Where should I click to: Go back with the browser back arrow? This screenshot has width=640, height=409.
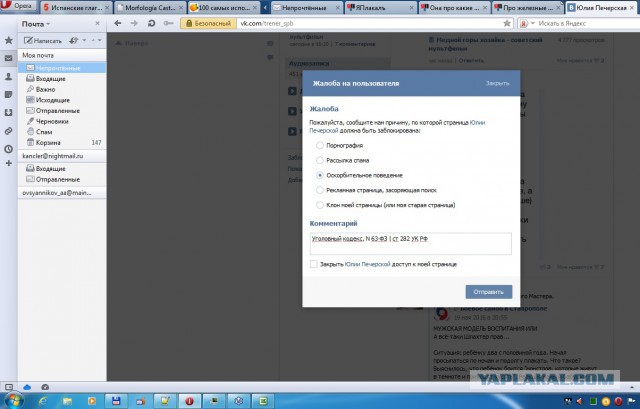pos(118,23)
